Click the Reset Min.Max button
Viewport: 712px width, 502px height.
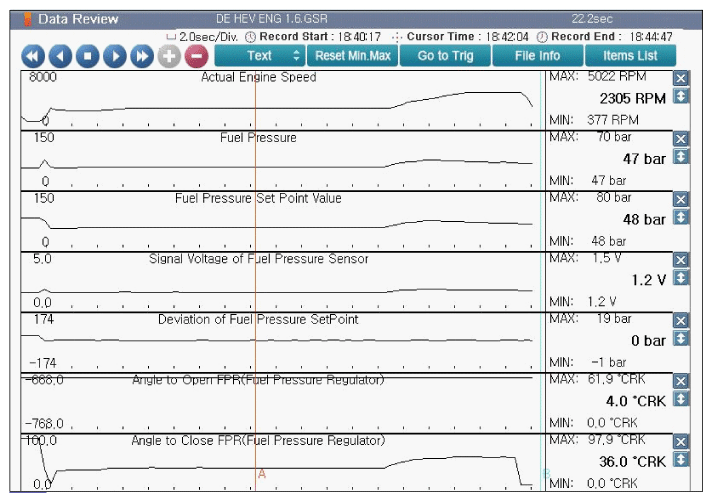tap(352, 56)
